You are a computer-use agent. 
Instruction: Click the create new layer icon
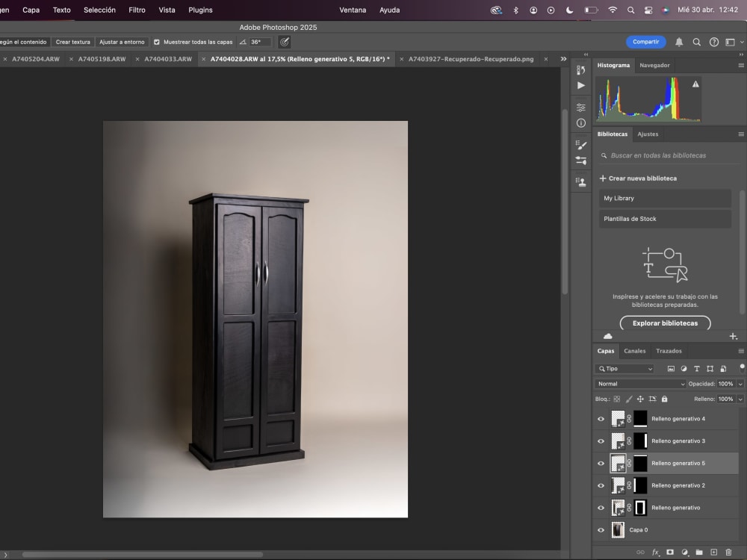pos(713,552)
